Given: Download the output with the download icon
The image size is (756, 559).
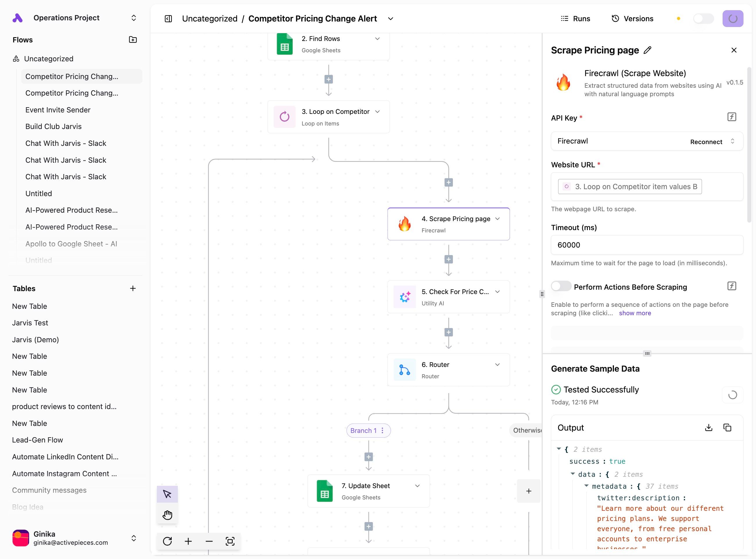Looking at the screenshot, I should coord(708,428).
